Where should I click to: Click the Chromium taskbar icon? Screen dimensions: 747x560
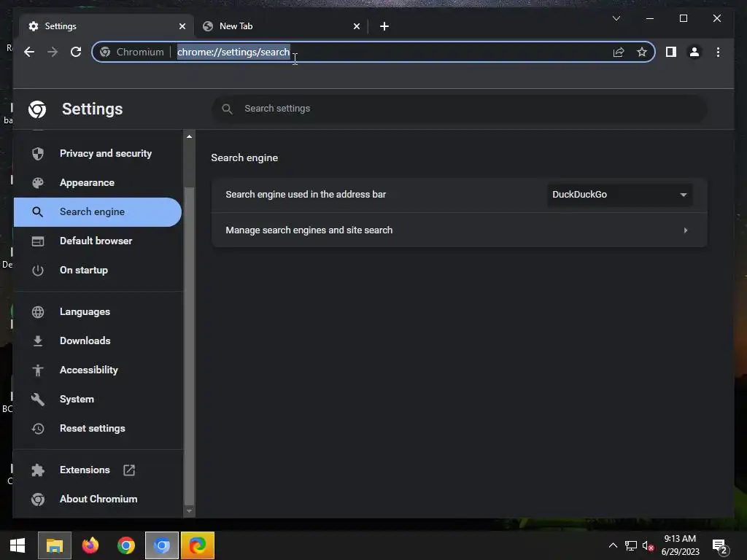coord(162,545)
